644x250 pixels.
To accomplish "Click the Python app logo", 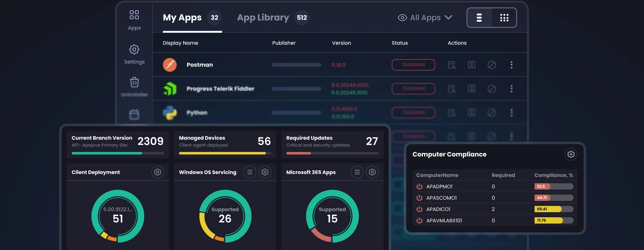I will pyautogui.click(x=170, y=113).
